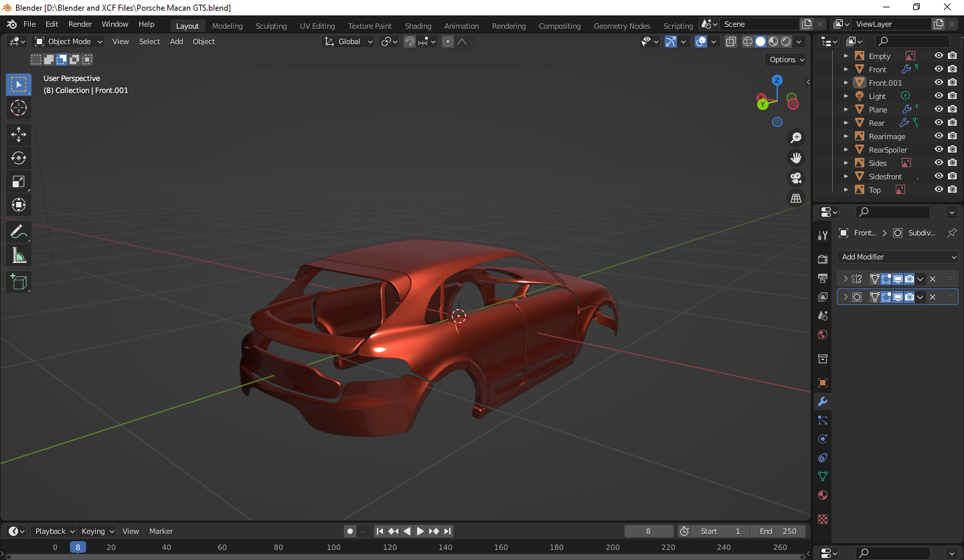Screen dimensions: 964x560
Task: Activate the Scale tool
Action: click(x=19, y=181)
